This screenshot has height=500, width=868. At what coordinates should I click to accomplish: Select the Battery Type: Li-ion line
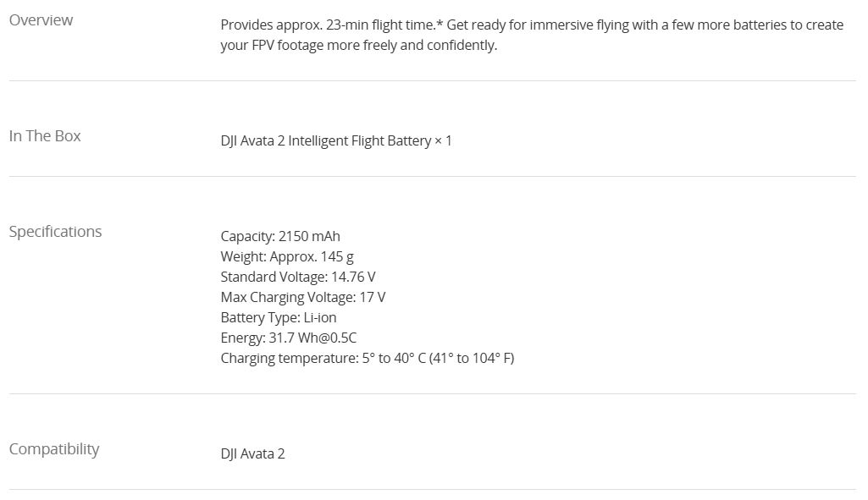[279, 317]
